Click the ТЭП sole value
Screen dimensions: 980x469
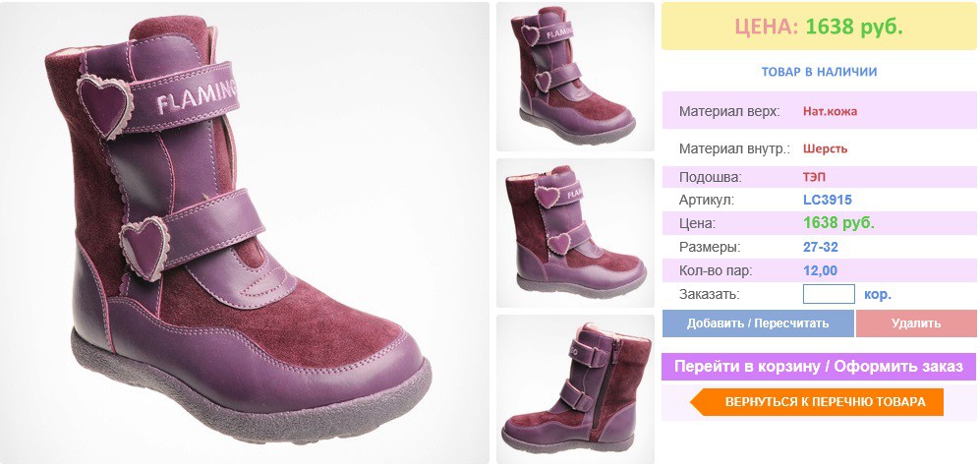[x=814, y=177]
